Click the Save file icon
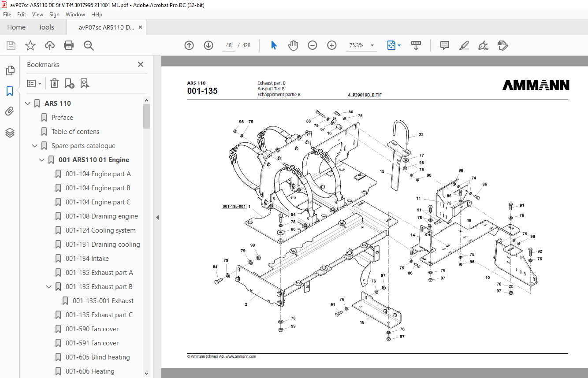This screenshot has height=378, width=588. coord(11,45)
